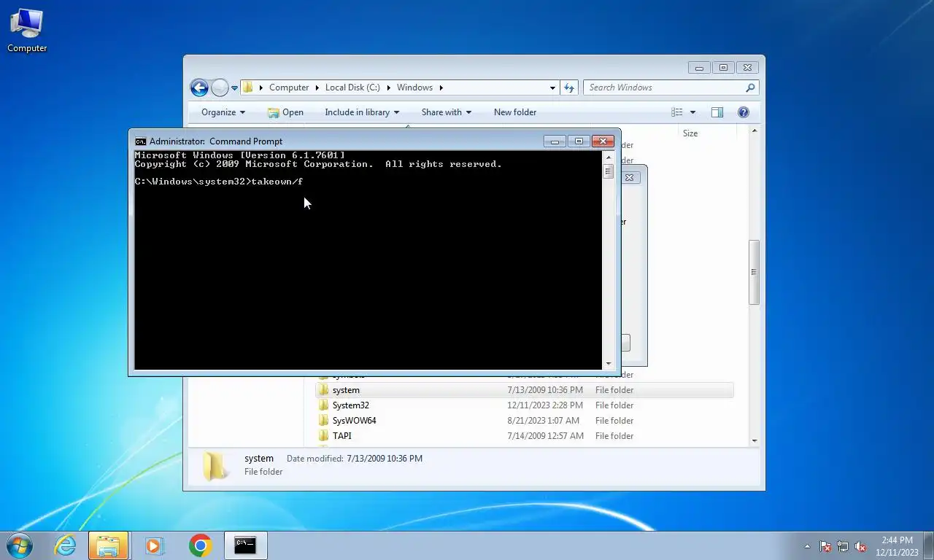Image resolution: width=934 pixels, height=560 pixels.
Task: Click the system folder icon in list
Action: [324, 390]
